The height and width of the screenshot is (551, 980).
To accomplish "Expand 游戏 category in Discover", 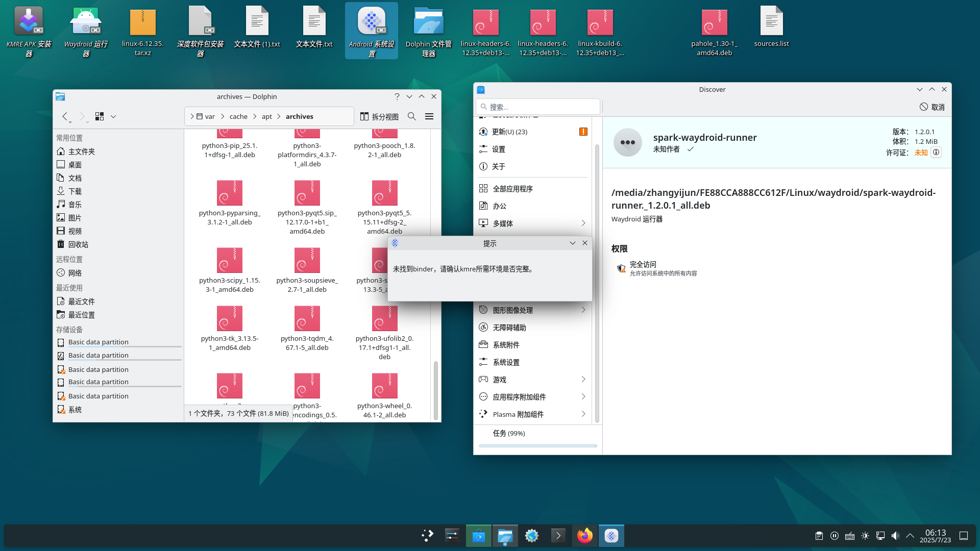I will (x=583, y=379).
